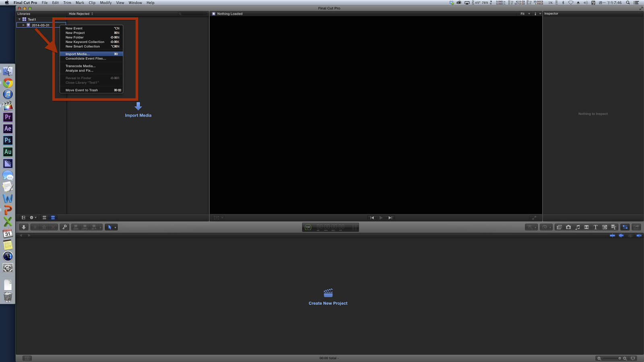Viewport: 644px width, 362px height.
Task: Show the Timeline Index button
Action: (x=27, y=358)
